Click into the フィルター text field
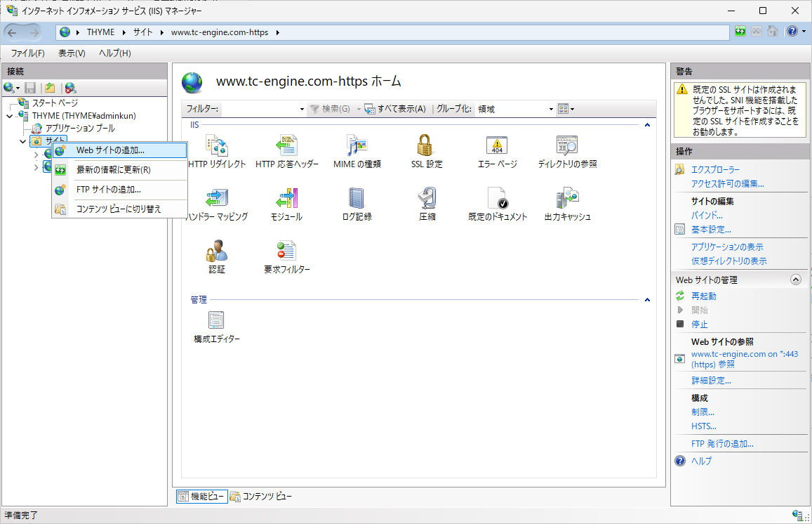 [x=259, y=110]
